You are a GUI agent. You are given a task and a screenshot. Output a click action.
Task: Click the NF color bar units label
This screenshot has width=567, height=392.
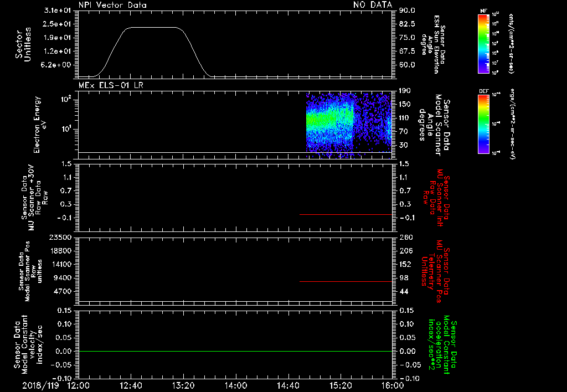(x=511, y=43)
